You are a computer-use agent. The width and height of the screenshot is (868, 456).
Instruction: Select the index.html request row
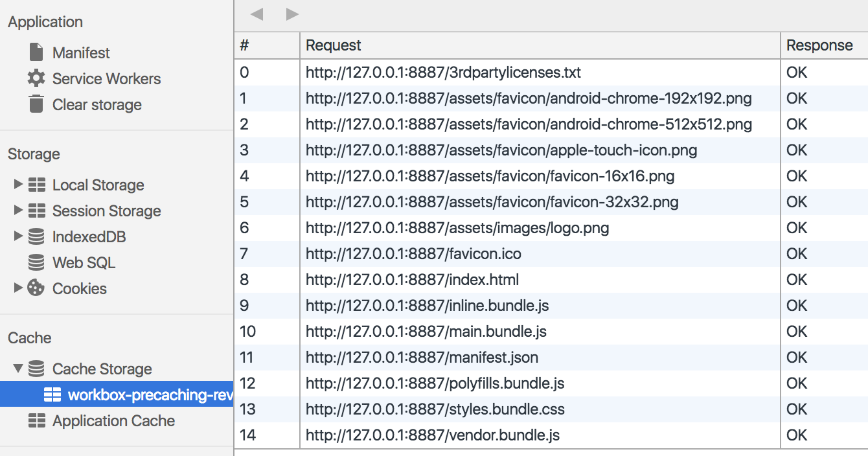453,279
